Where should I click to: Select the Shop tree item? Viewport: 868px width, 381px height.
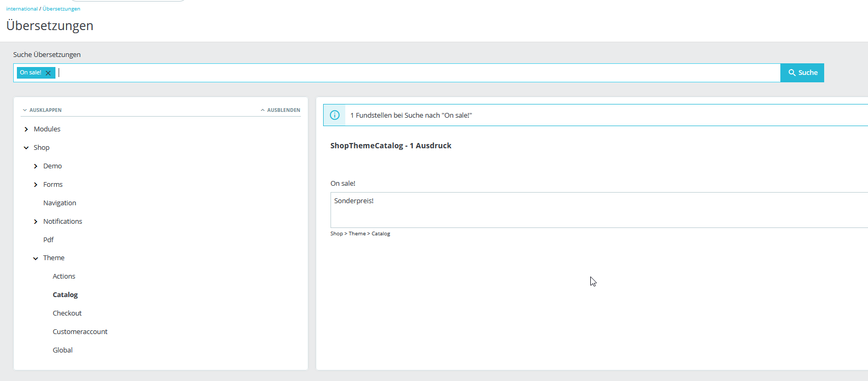coord(42,148)
